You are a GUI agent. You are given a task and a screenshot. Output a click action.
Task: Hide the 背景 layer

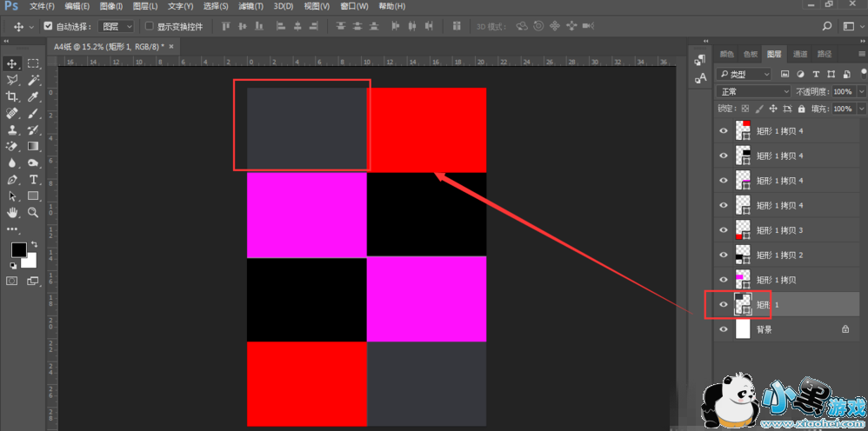point(723,330)
